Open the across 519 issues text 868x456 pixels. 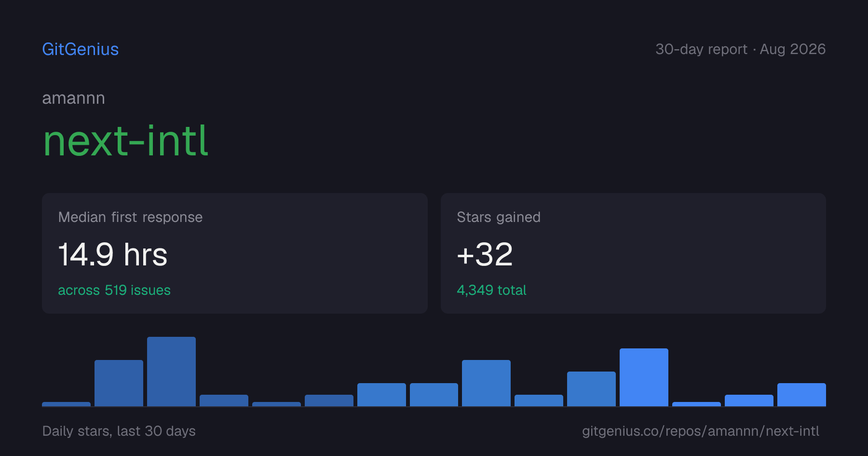[x=114, y=290]
